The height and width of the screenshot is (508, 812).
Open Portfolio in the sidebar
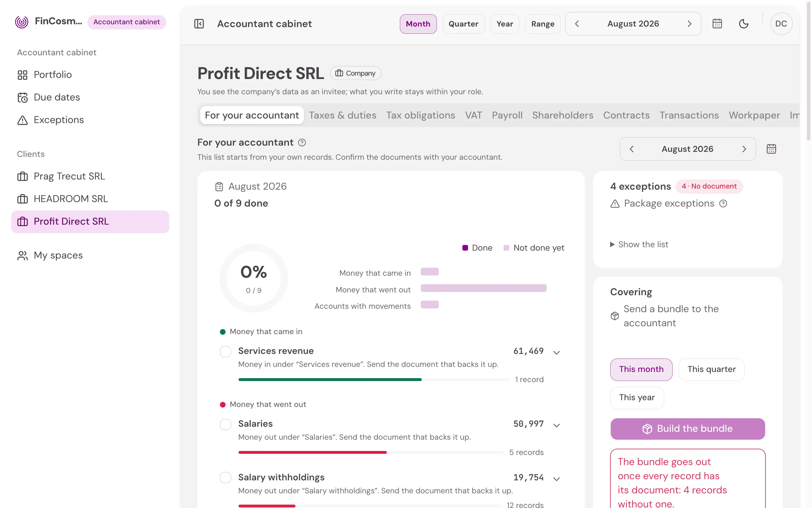pyautogui.click(x=90, y=75)
